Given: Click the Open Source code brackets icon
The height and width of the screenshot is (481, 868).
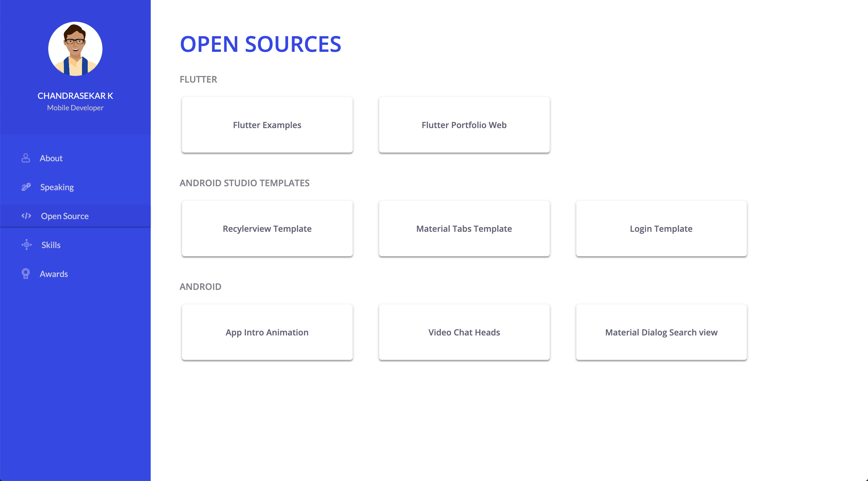Looking at the screenshot, I should pos(26,216).
